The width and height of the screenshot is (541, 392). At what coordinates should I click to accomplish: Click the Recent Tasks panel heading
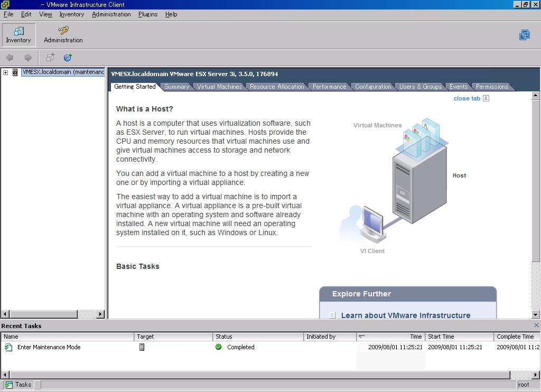21,326
